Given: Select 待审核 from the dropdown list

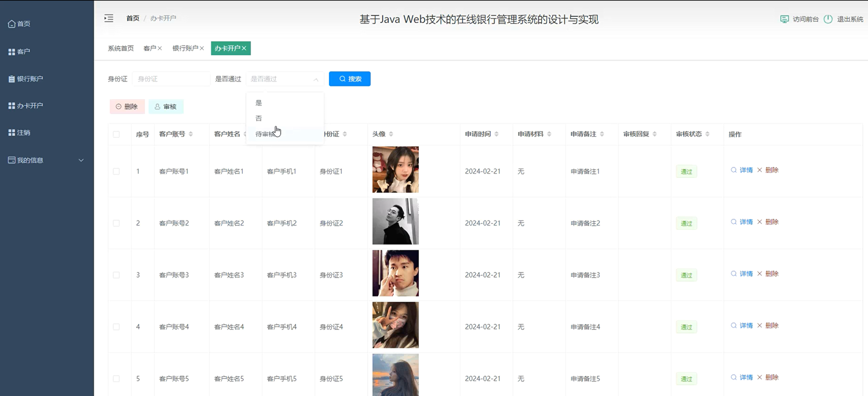Looking at the screenshot, I should pos(285,134).
